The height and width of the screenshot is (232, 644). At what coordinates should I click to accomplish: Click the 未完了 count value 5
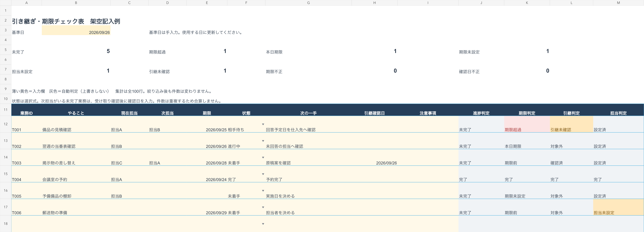pyautogui.click(x=108, y=51)
